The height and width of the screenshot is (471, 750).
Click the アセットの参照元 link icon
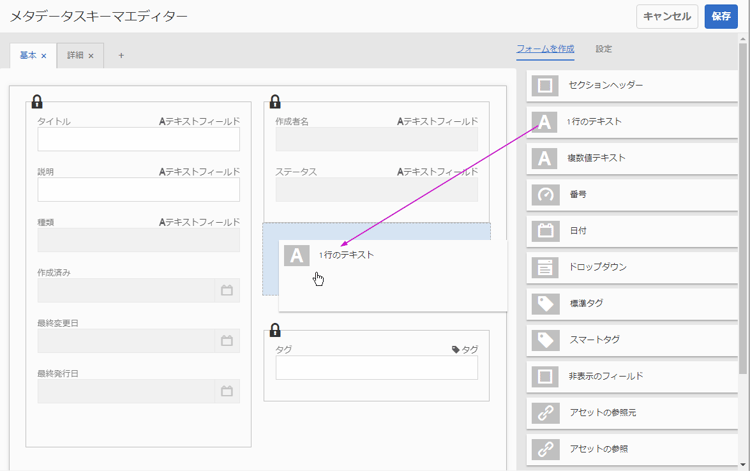click(545, 413)
